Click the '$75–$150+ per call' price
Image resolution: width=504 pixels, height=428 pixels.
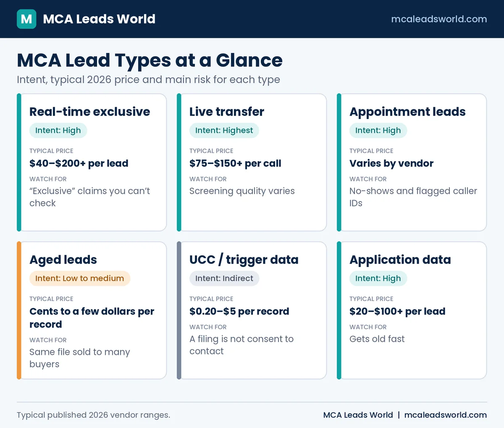coord(235,163)
